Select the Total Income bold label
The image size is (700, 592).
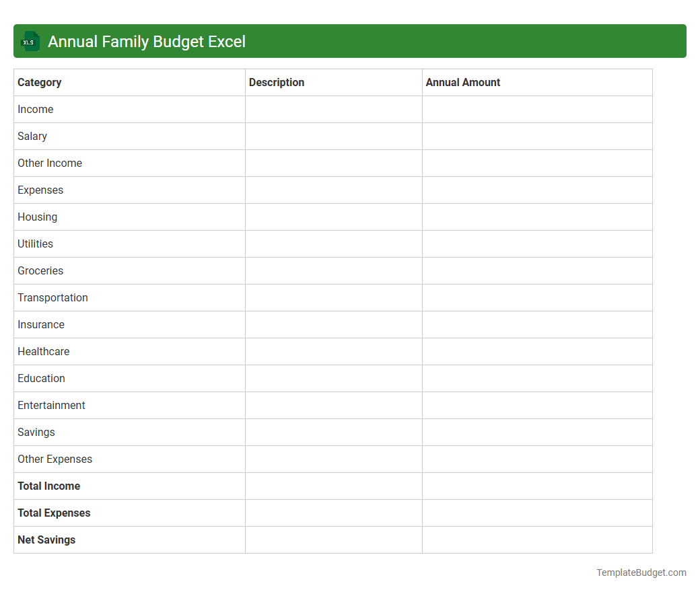48,486
